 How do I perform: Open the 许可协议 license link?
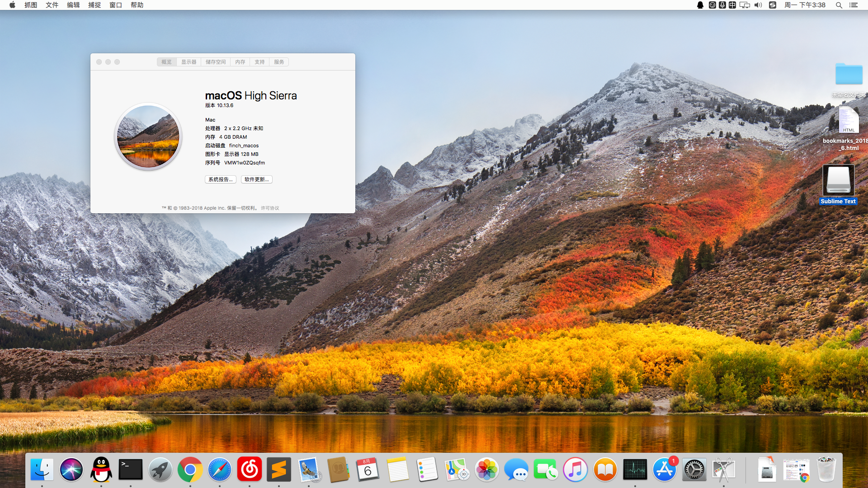270,208
